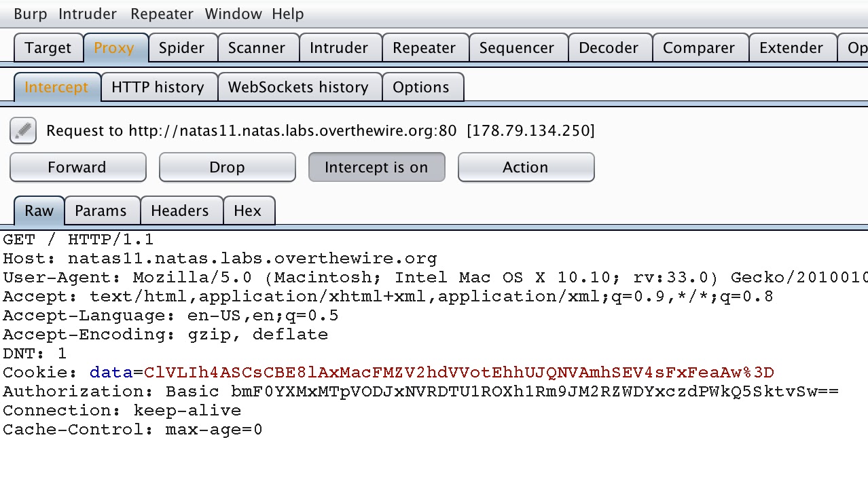Switch to the Comparer tab
868x482 pixels.
pyautogui.click(x=700, y=48)
